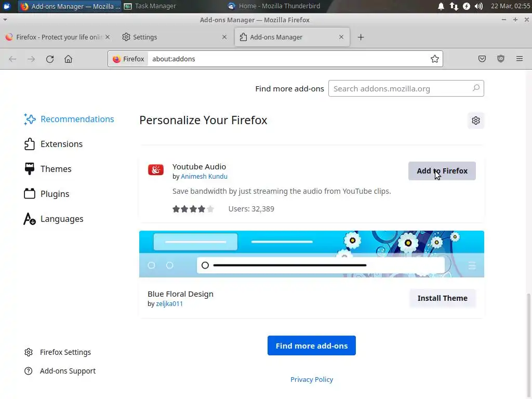
Task: Install the Blue Floral Design theme
Action: (x=443, y=298)
